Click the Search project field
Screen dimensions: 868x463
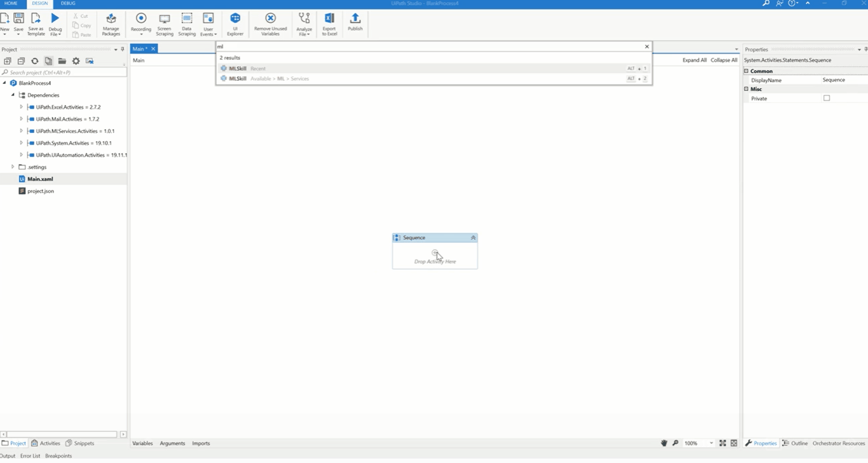(64, 73)
